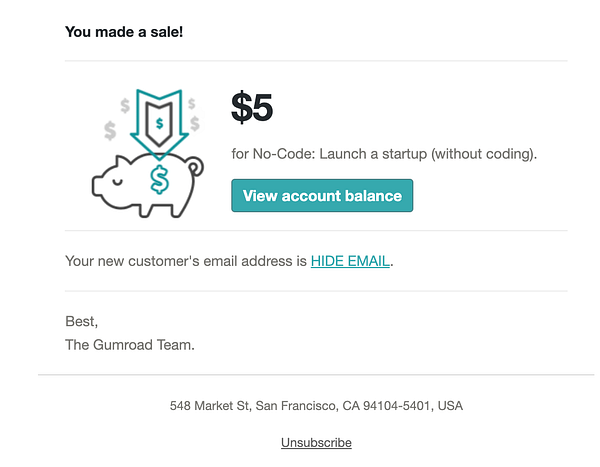Click the Unsubscribe link in footer
600x467 pixels.
[x=316, y=443]
